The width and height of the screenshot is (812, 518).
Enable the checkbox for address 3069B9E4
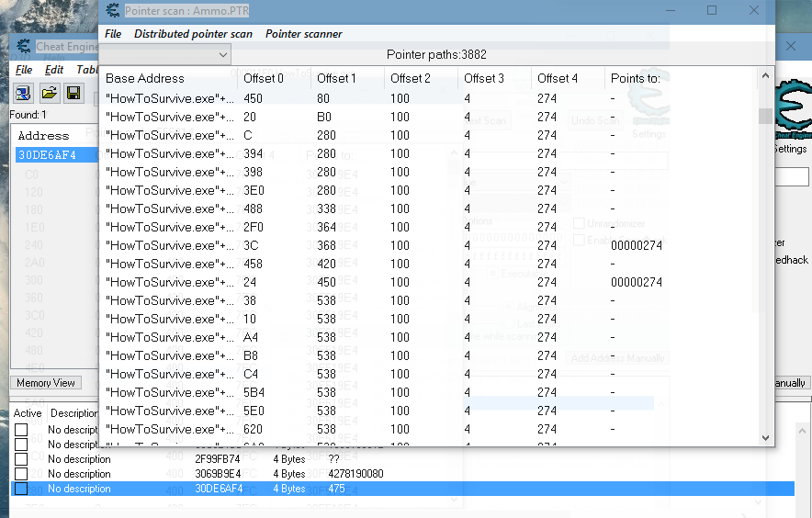tap(21, 474)
